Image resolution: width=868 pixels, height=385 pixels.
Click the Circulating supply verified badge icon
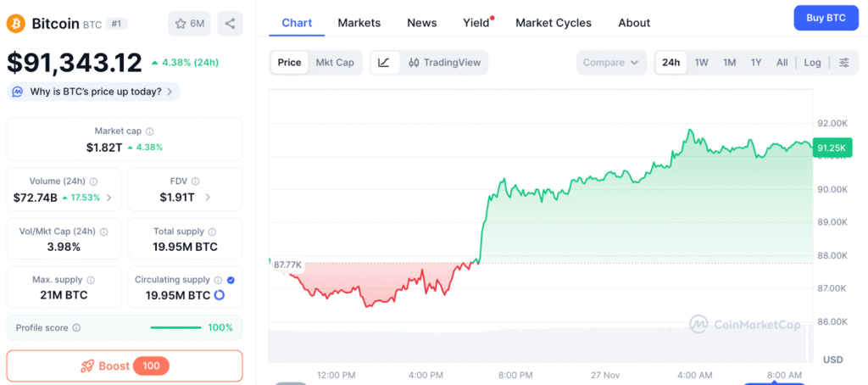coord(231,279)
